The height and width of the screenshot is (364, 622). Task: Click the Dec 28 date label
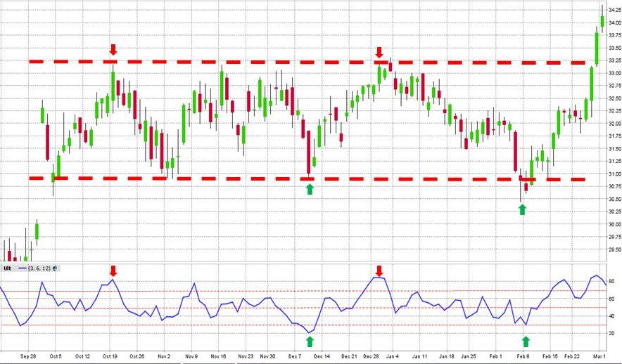(371, 356)
